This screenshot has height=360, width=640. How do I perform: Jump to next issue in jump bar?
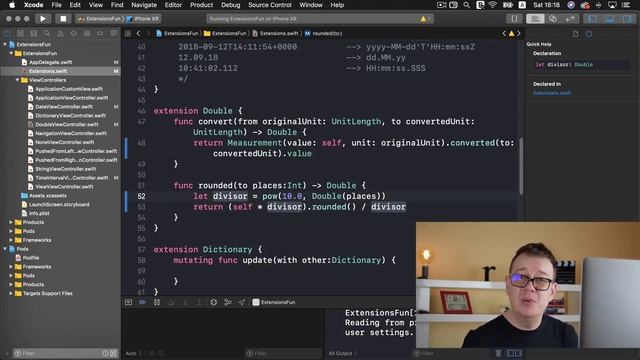point(519,33)
